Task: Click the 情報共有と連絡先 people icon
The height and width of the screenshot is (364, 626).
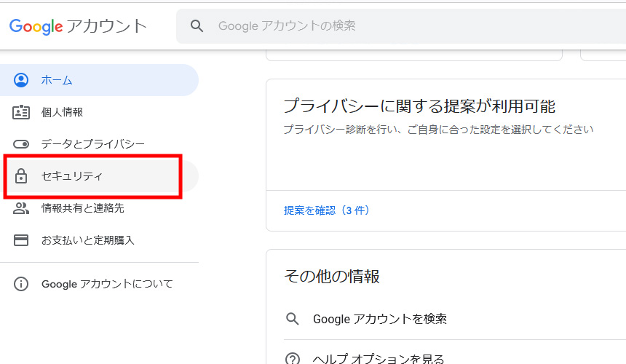Action: tap(21, 208)
